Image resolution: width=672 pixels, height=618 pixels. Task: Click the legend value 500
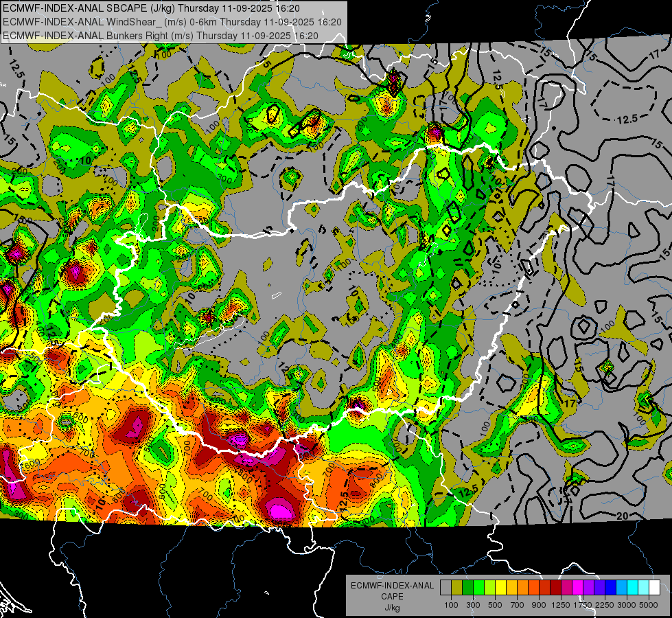(x=495, y=605)
